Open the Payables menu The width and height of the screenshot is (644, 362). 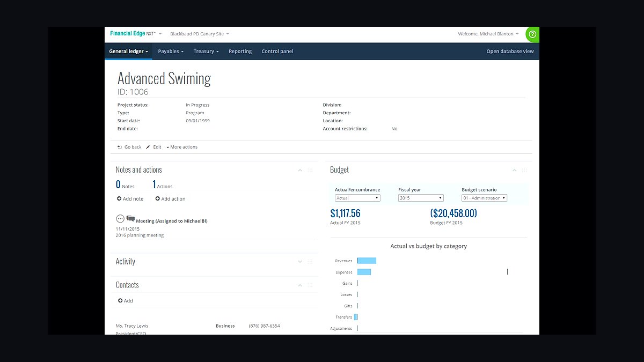171,51
